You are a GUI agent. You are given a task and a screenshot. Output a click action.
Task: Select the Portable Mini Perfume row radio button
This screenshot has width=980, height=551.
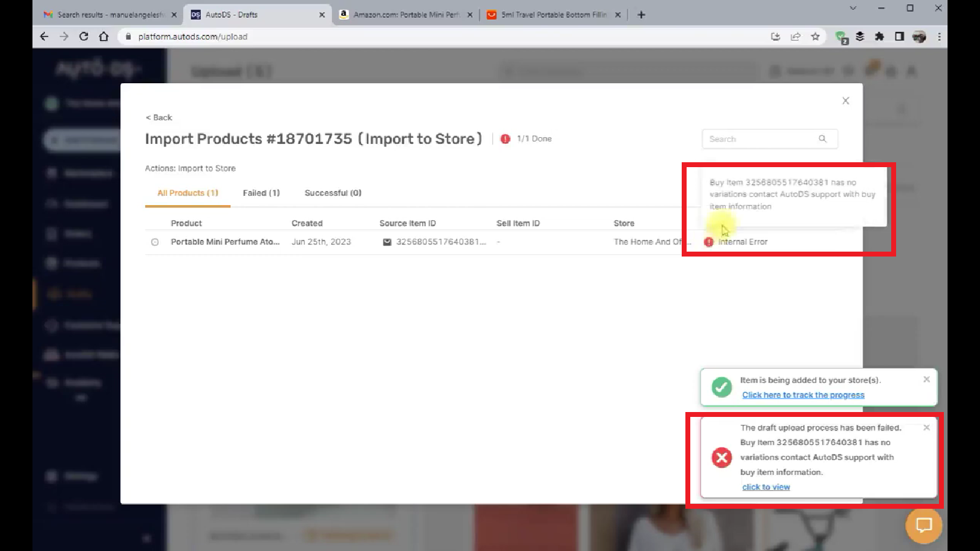coord(155,242)
